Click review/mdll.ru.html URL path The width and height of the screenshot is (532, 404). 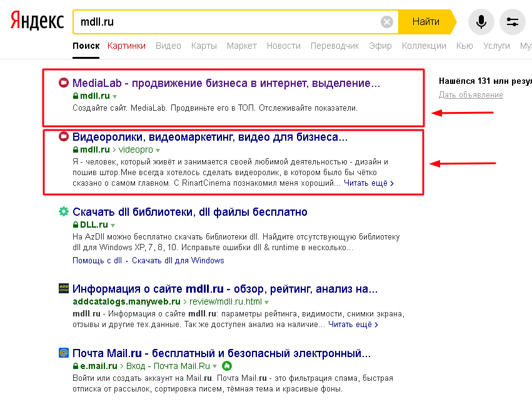coord(226,301)
